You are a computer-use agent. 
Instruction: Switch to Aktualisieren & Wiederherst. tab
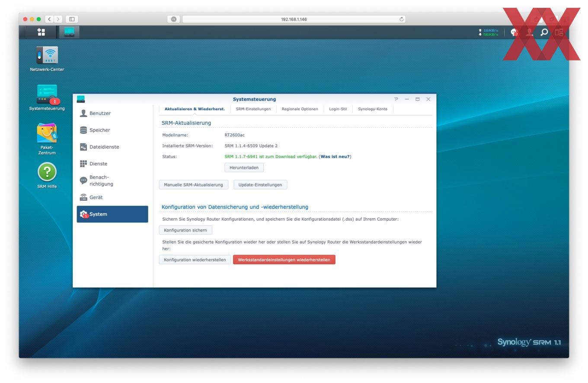(195, 109)
